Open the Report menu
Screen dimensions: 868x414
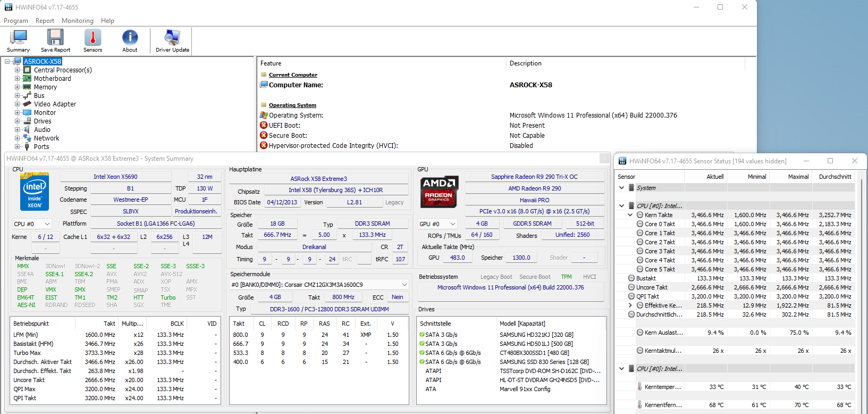pos(45,21)
